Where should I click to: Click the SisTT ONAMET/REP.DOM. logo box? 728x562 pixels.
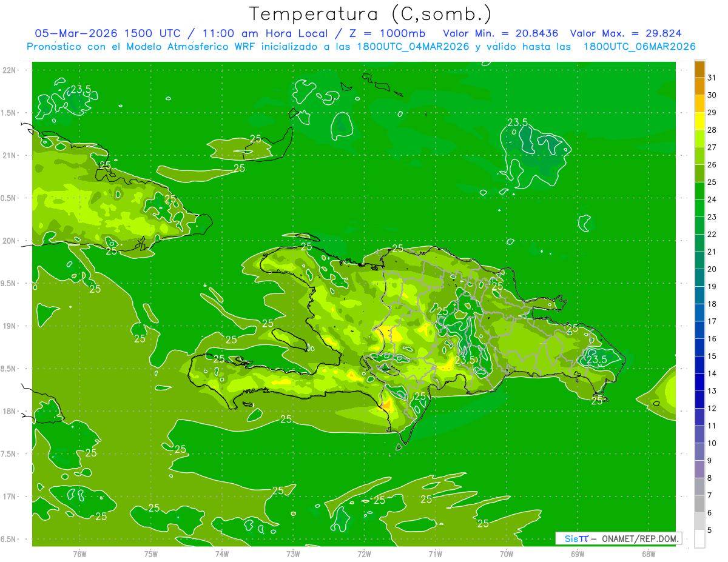click(x=618, y=538)
